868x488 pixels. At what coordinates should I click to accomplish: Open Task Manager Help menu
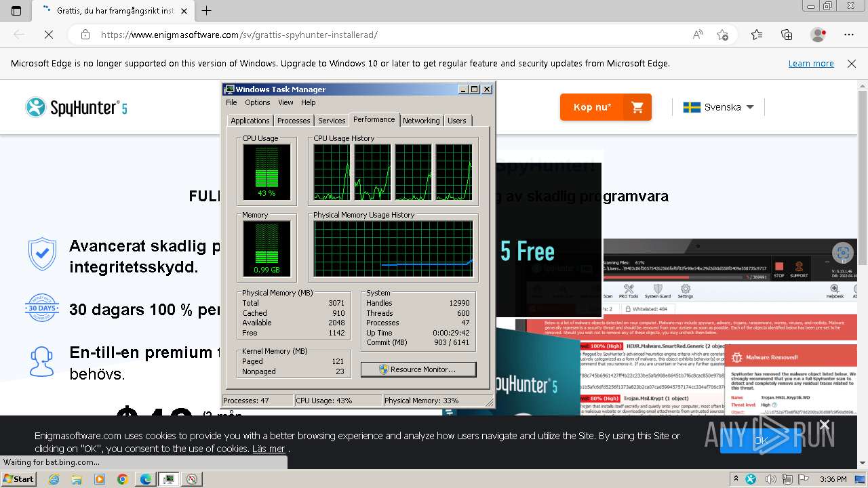click(x=309, y=102)
